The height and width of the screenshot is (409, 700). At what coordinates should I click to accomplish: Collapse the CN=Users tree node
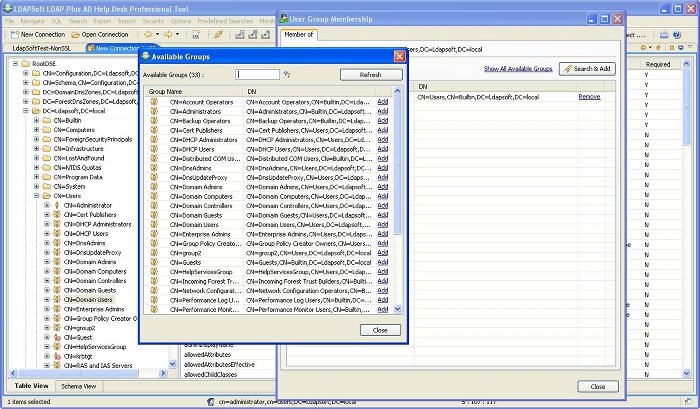pyautogui.click(x=35, y=196)
